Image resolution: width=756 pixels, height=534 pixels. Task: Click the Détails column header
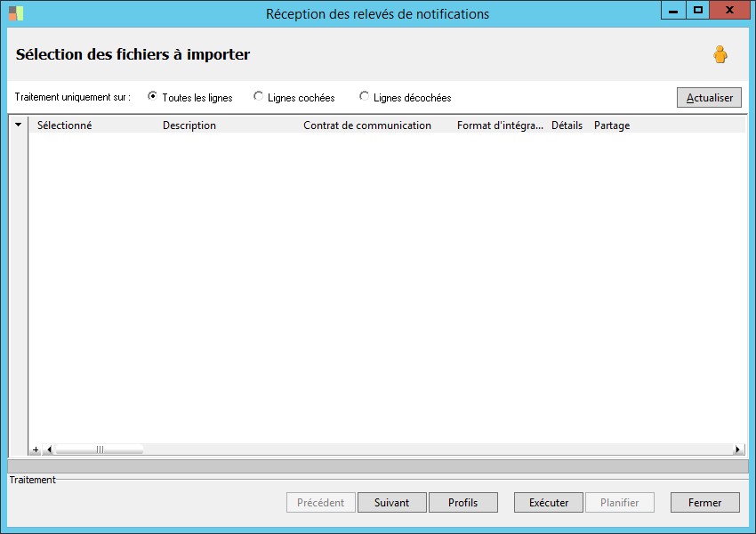pos(567,125)
